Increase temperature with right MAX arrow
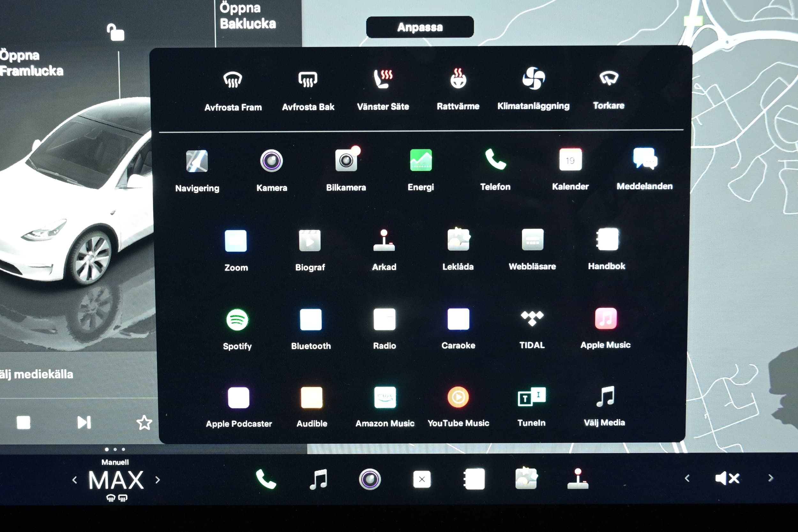 pyautogui.click(x=157, y=480)
